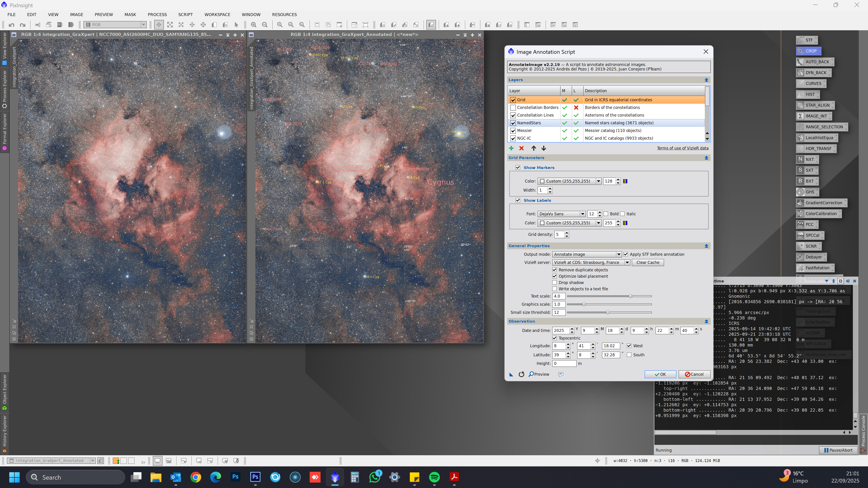The image size is (868, 488).
Task: Move the layer up with the up arrow
Action: click(533, 148)
